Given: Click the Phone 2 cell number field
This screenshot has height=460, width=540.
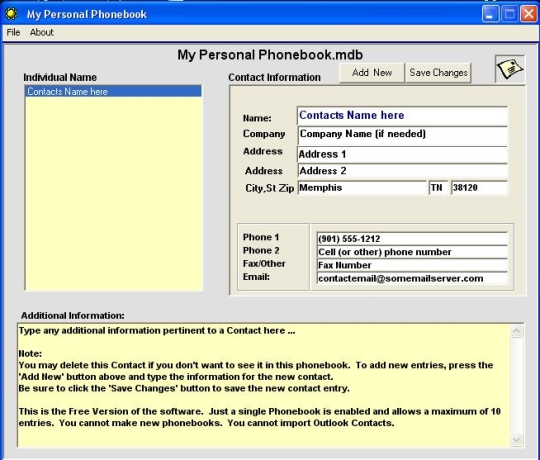Looking at the screenshot, I should tap(412, 252).
